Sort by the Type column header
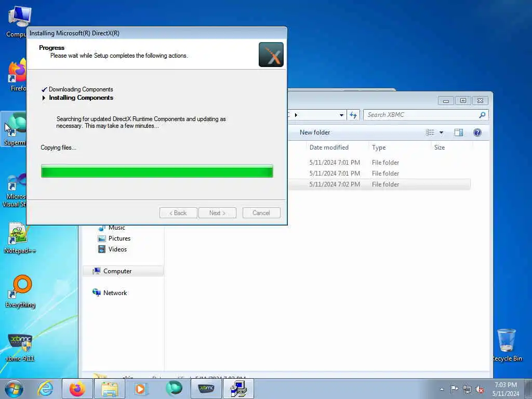The height and width of the screenshot is (399, 532). pos(379,147)
